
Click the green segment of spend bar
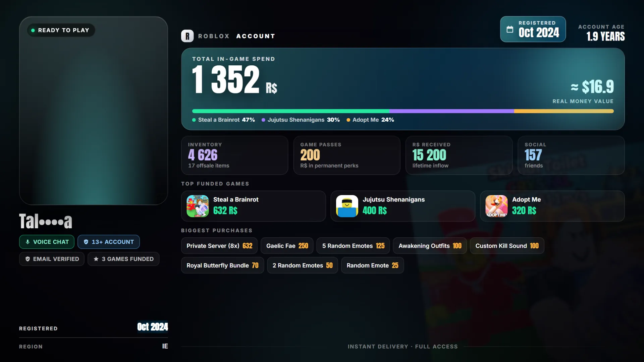(x=291, y=111)
